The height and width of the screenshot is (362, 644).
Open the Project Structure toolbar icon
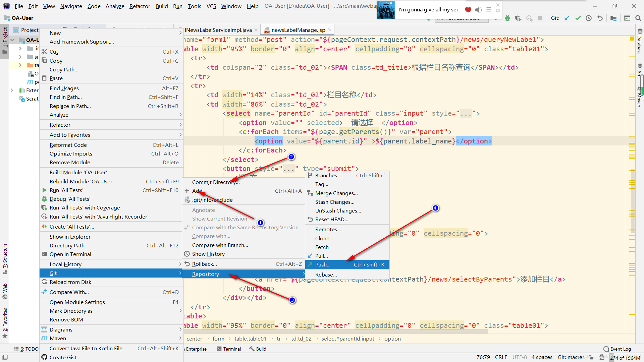(613, 18)
